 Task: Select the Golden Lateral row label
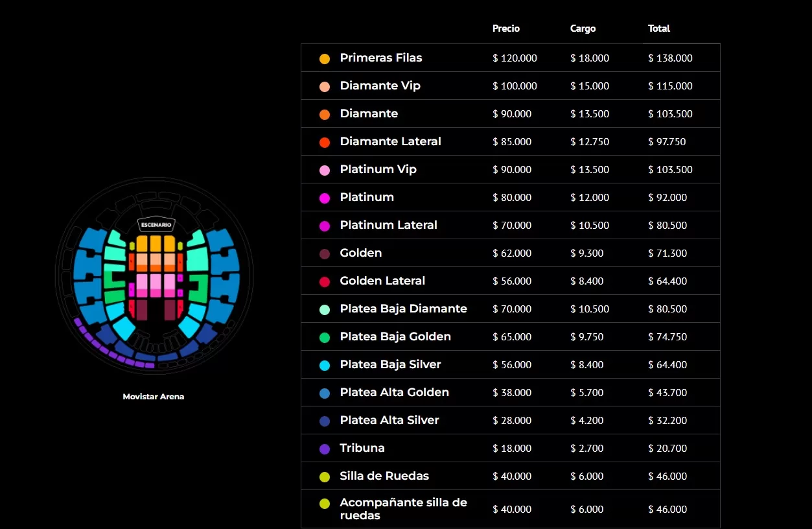[x=382, y=281]
